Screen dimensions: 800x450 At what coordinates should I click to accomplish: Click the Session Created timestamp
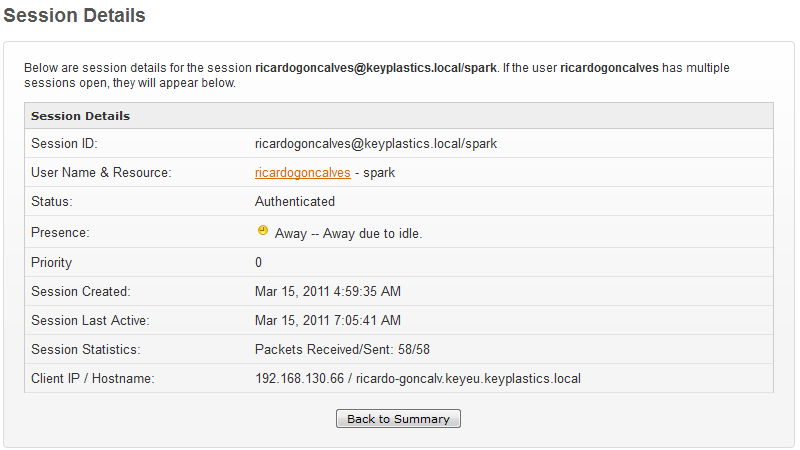pos(328,291)
